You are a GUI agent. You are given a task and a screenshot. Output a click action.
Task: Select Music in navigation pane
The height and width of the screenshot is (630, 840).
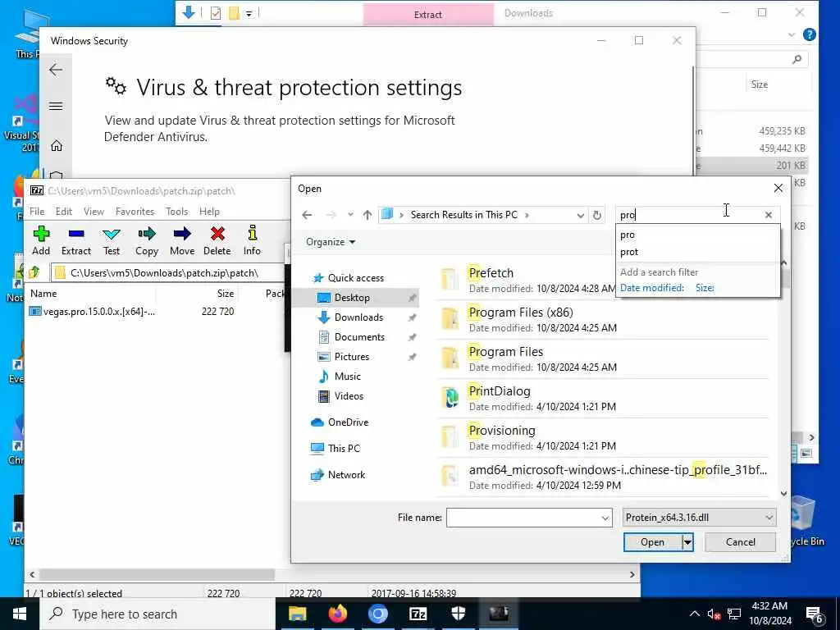point(347,377)
